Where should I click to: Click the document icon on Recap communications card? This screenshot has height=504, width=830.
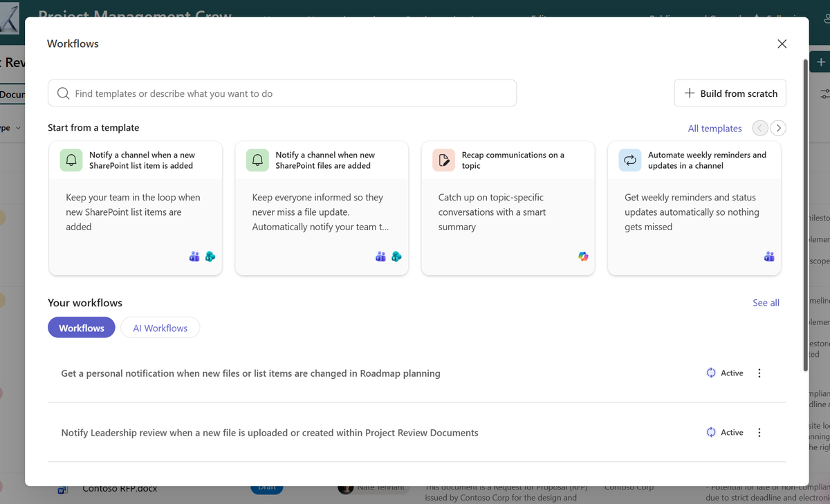coord(443,160)
